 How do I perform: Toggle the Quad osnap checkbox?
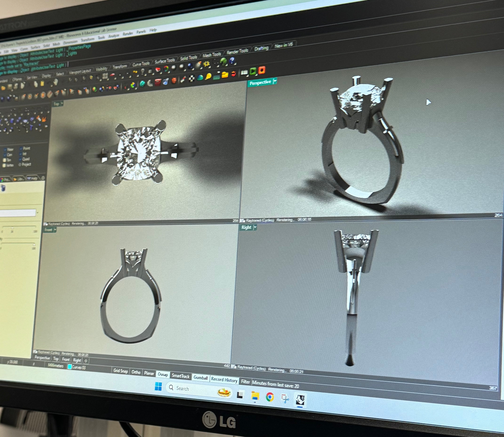(x=20, y=159)
